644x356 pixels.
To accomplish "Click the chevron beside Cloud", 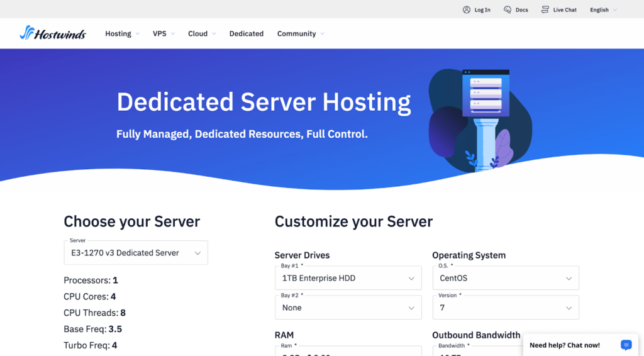I will tap(214, 34).
